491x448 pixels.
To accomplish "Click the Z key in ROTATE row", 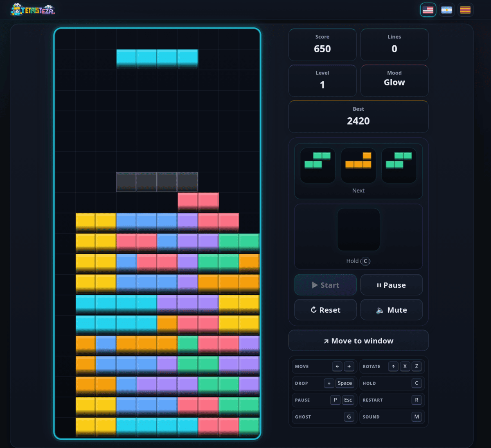I will pos(417,366).
